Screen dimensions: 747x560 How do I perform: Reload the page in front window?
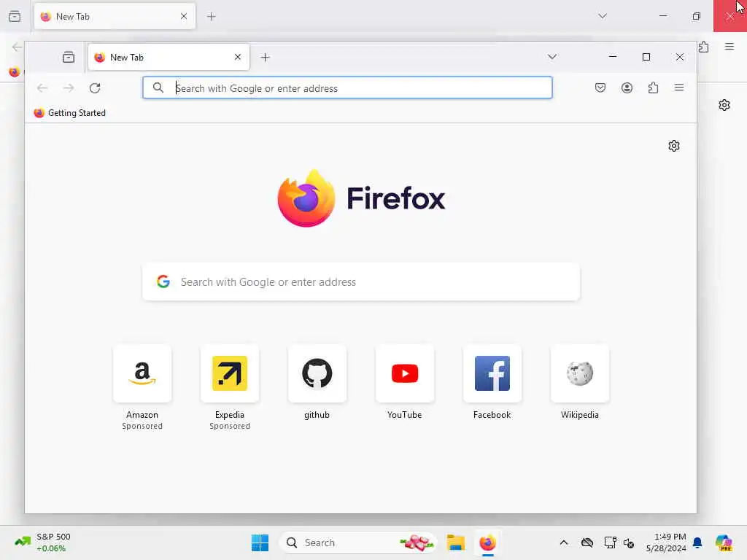coord(95,87)
